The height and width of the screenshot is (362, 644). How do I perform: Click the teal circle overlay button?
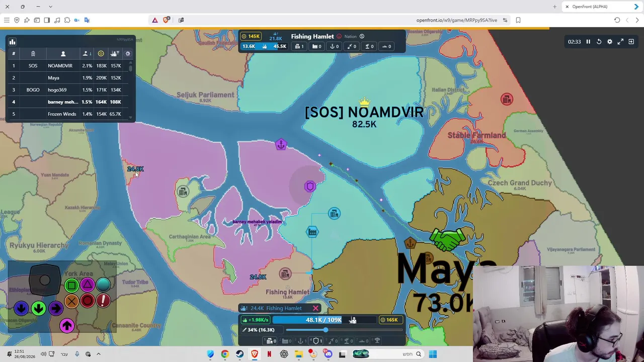tap(103, 285)
